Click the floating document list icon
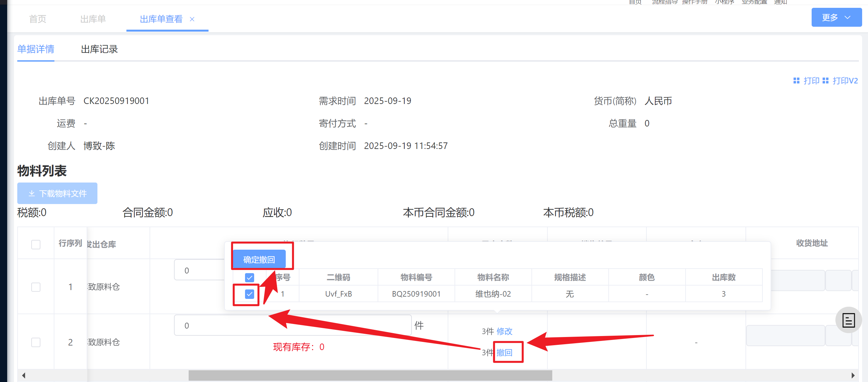This screenshot has width=868, height=382. (x=848, y=320)
